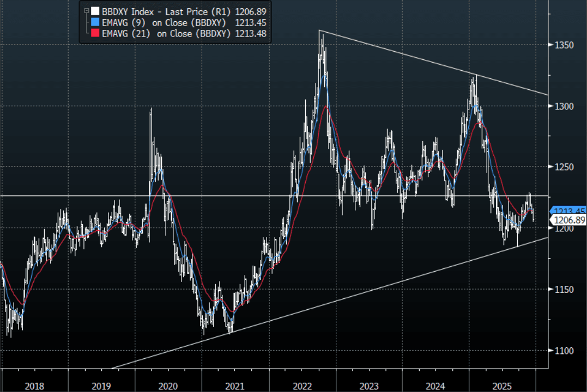Click the 2022 year label on time axis
The width and height of the screenshot is (587, 392).
[302, 386]
